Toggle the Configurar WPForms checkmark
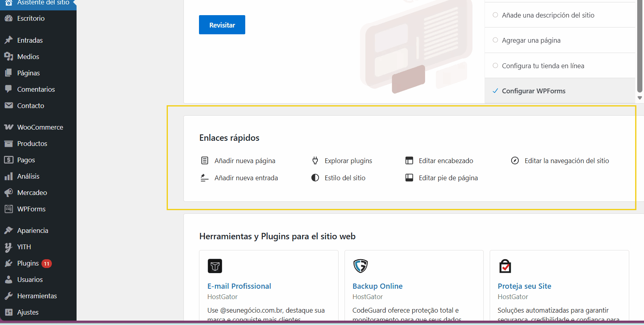Image resolution: width=644 pixels, height=325 pixels. [x=495, y=91]
